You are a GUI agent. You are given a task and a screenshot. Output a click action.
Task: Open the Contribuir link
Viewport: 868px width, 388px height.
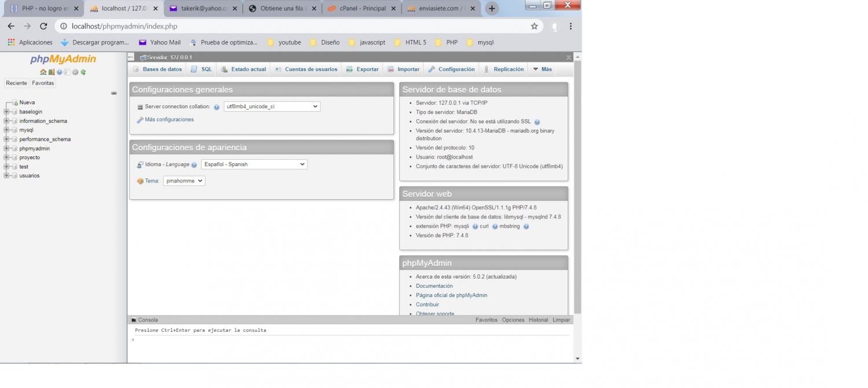click(x=427, y=305)
